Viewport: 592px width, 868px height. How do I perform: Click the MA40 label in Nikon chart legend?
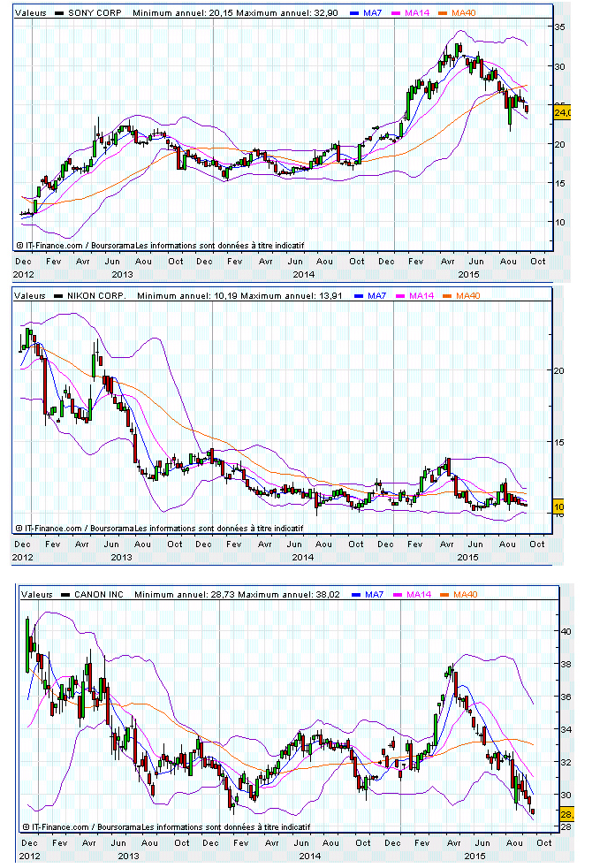coord(468,295)
